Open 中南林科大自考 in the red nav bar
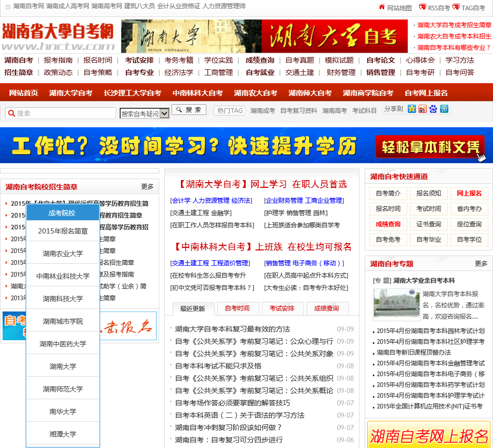Viewport: 493px width, 448px height. click(197, 93)
